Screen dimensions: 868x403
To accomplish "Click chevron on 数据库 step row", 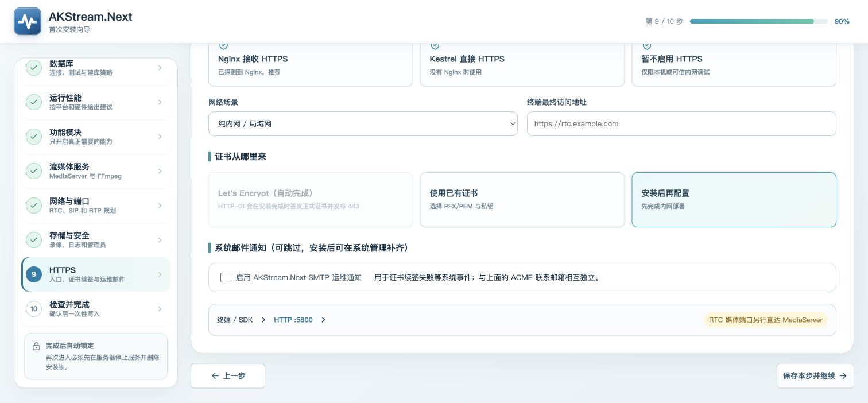I will click(160, 68).
